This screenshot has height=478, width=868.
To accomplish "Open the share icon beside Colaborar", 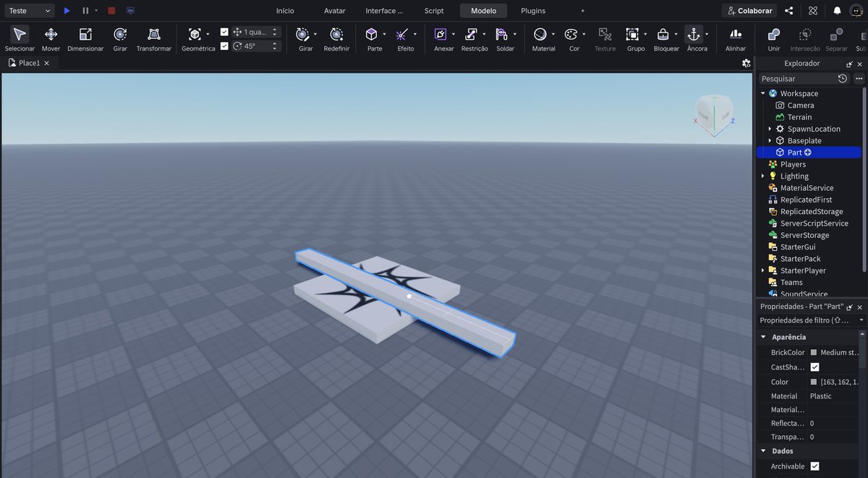I will 789,11.
